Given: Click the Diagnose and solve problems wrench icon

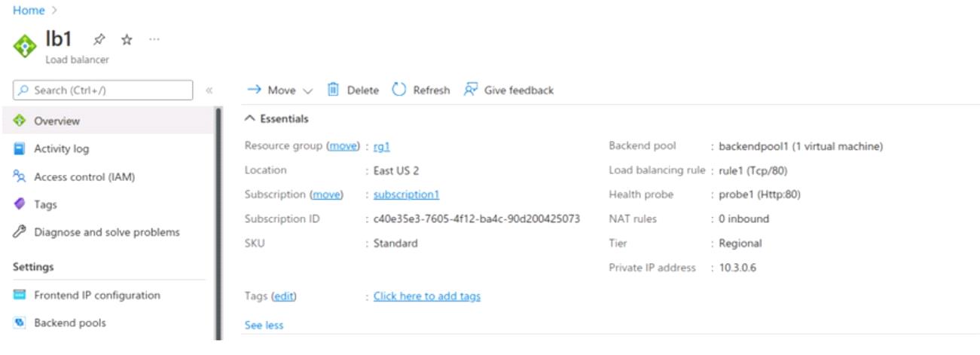Looking at the screenshot, I should click(x=20, y=232).
